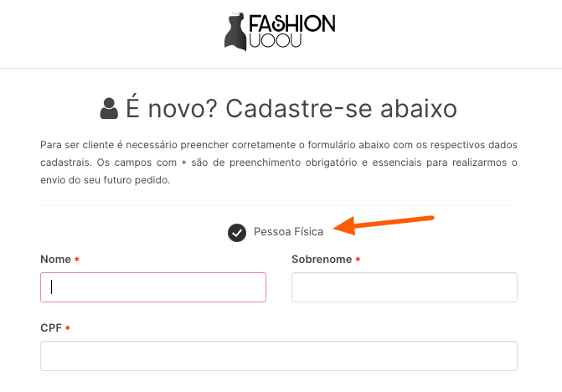Click the orange arrow pointing at Pessoa Física
562x392 pixels.
tap(384, 224)
